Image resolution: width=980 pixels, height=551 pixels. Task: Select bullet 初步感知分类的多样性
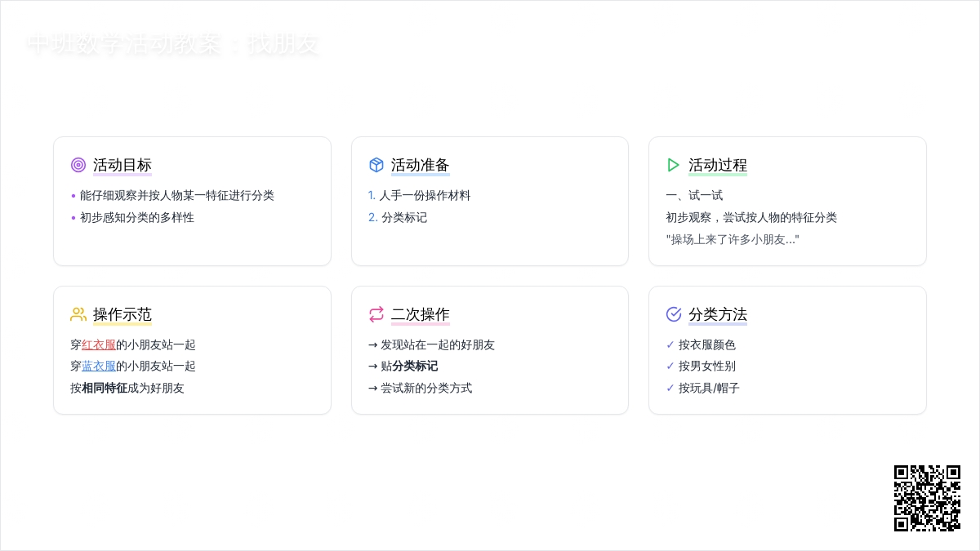[x=132, y=217]
